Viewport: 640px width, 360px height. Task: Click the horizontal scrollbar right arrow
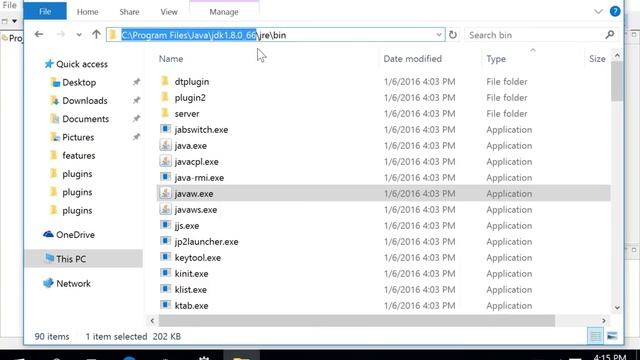[604, 321]
